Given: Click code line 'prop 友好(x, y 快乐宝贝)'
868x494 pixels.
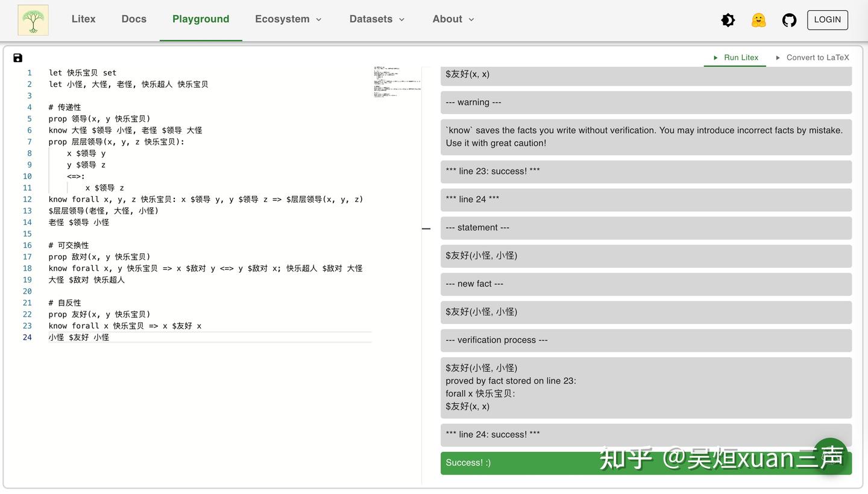Looking at the screenshot, I should pos(99,314).
